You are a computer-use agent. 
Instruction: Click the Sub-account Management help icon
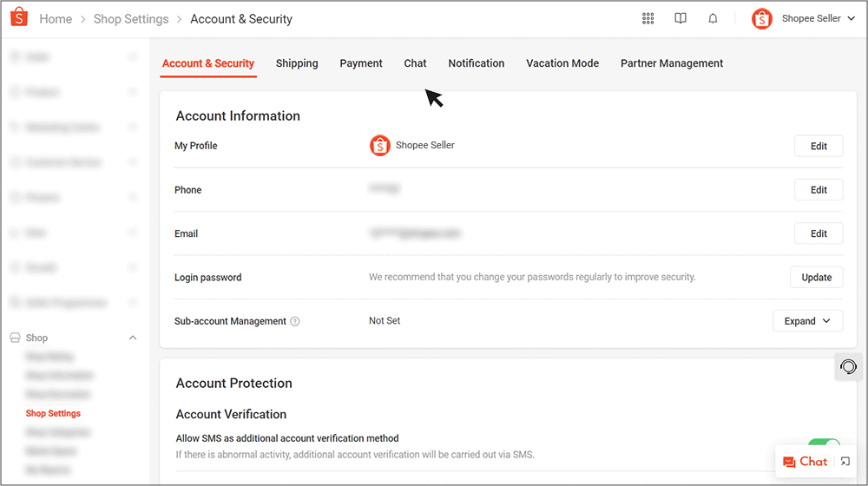295,321
